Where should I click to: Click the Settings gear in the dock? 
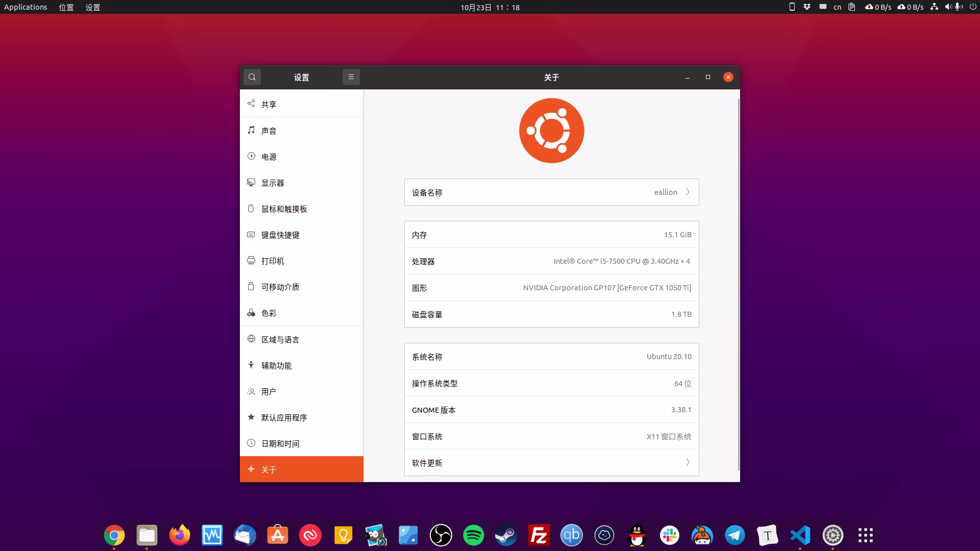833,536
